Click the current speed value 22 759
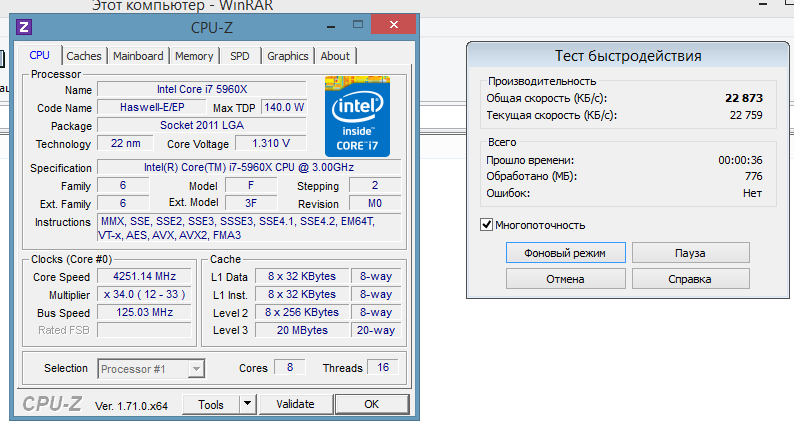This screenshot has width=794, height=443. pyautogui.click(x=746, y=115)
